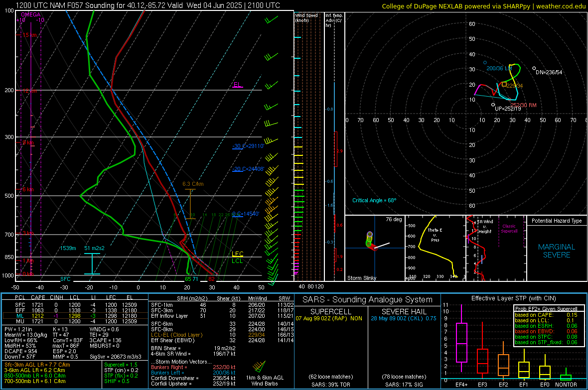Click the Sfc-3km AGL LR = 7.7 C/km line
This screenshot has height=390, width=588.
[37, 365]
